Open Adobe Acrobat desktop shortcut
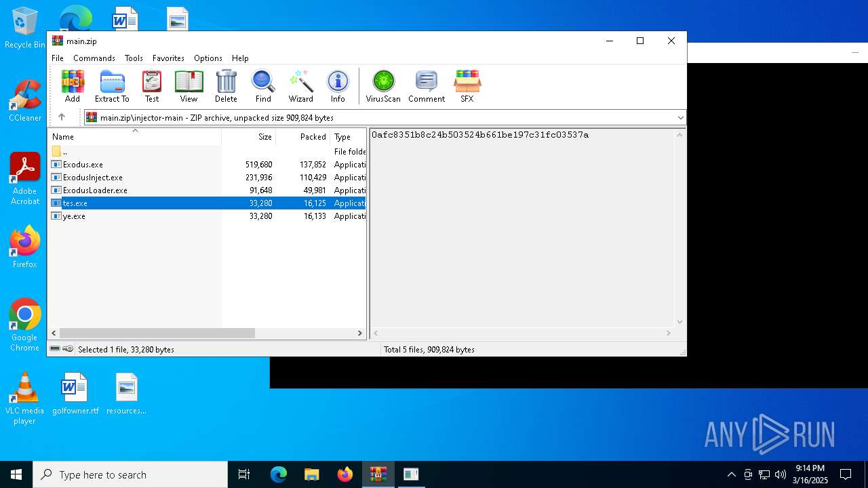The width and height of the screenshot is (868, 488). click(25, 178)
